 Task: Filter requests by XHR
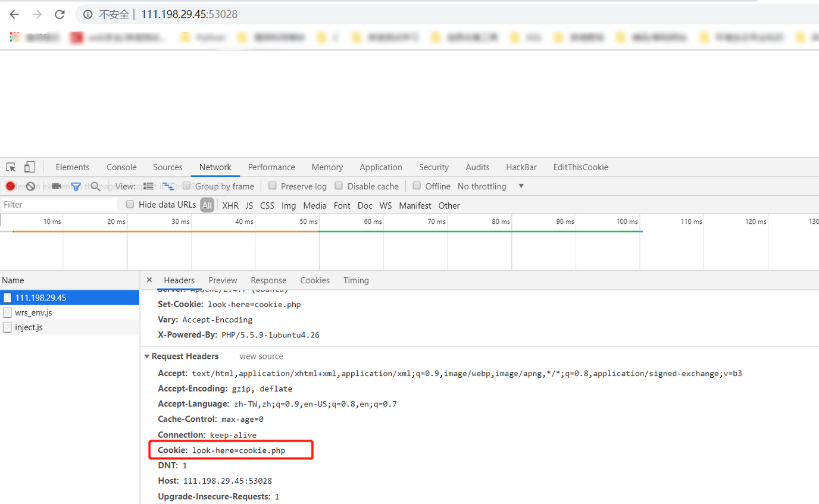[x=230, y=205]
